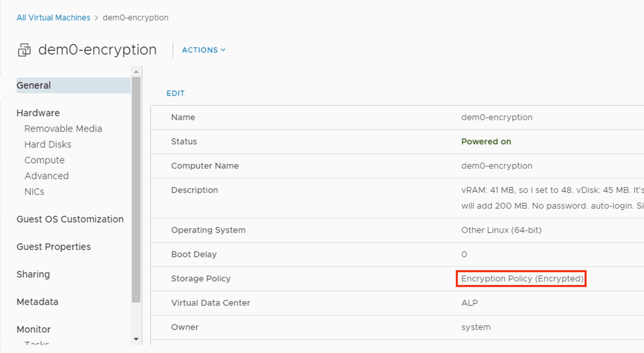Viewport: 644px width, 353px height.
Task: Click the sidebar scroll up arrow
Action: [136, 72]
